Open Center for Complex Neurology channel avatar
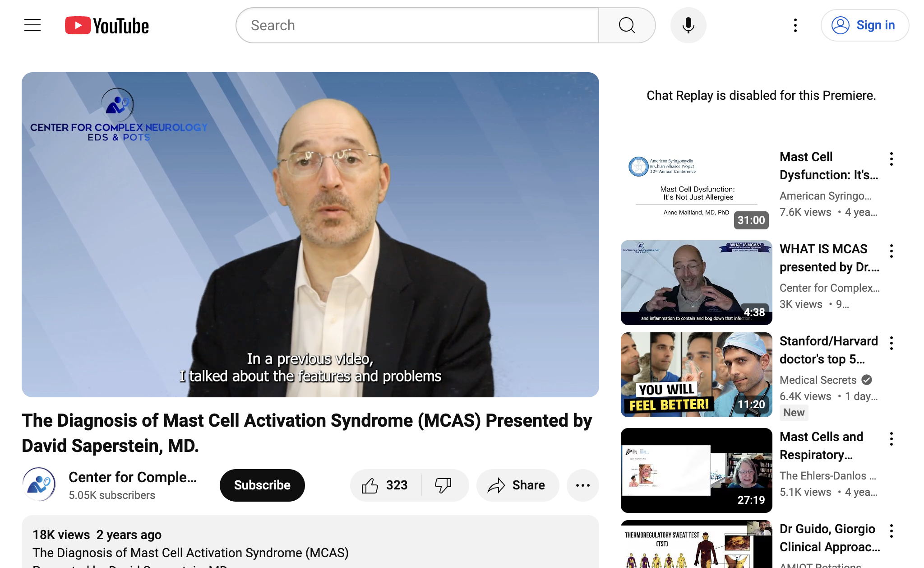The width and height of the screenshot is (924, 568). coord(39,484)
